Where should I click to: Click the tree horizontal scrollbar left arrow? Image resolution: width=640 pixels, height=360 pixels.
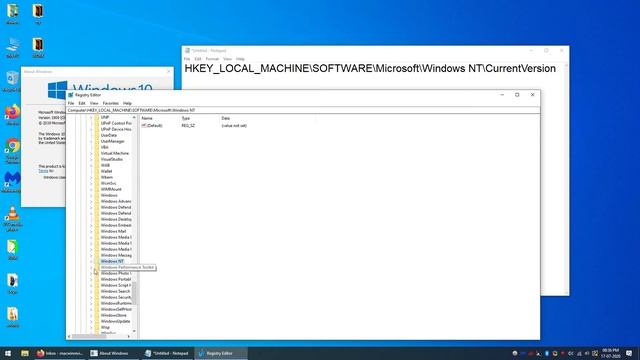point(69,336)
